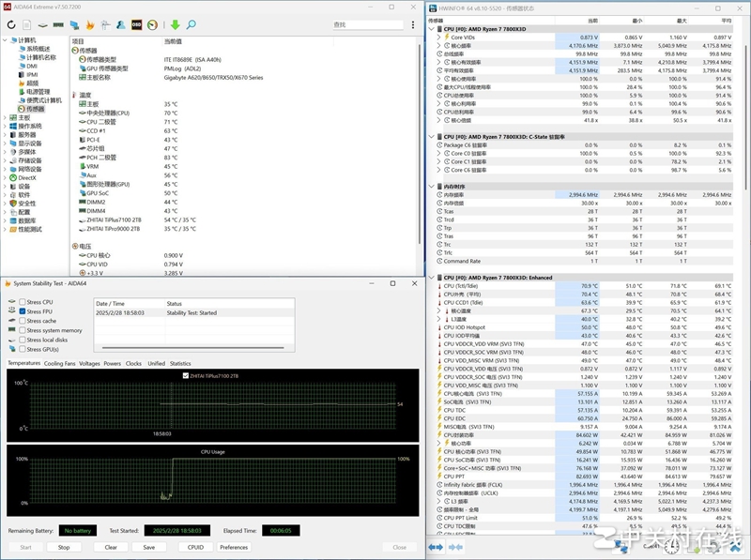Click the Preferences button
Screen dimensions: 751x560
point(234,547)
